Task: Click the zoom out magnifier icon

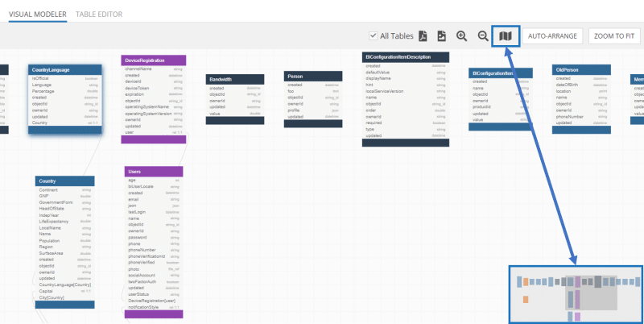Action: point(483,36)
